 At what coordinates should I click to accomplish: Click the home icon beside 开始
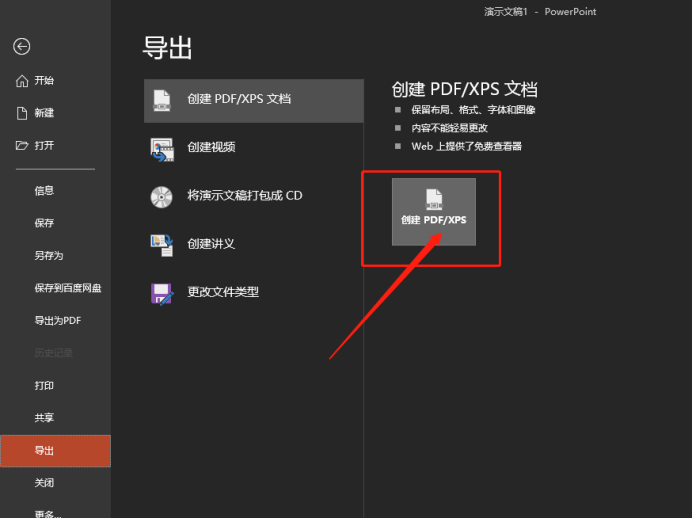pos(22,81)
